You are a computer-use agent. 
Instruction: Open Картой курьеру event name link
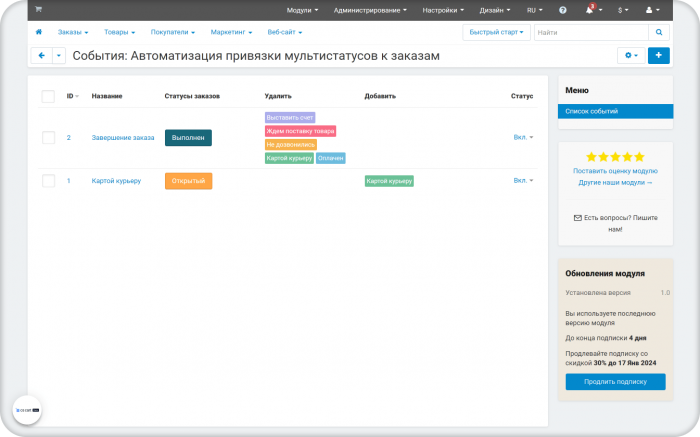click(x=116, y=181)
